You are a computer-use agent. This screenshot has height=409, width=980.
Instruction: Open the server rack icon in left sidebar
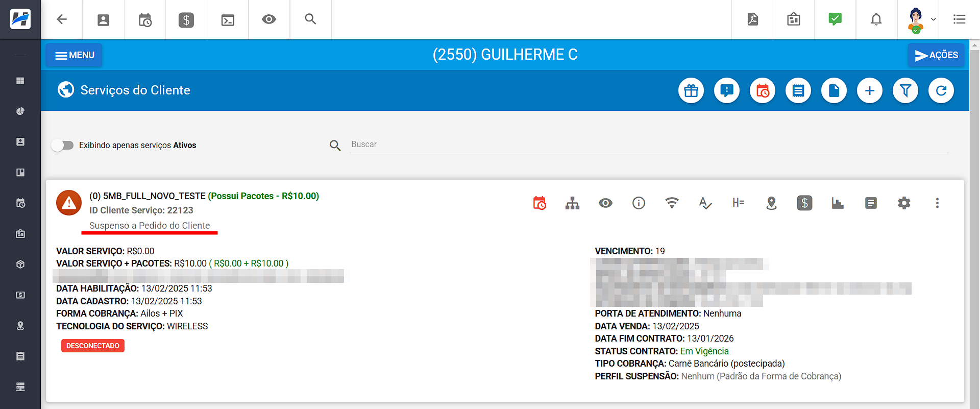coord(20,387)
